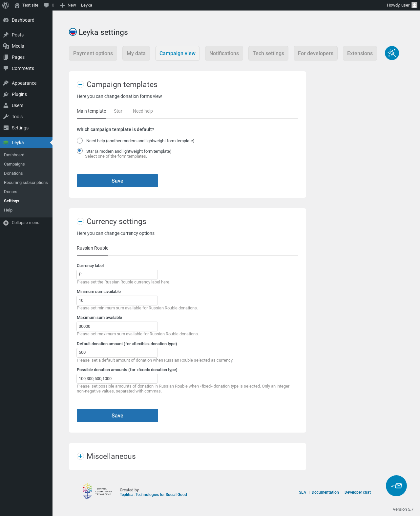Open Donations in the Leyka submenu
The height and width of the screenshot is (516, 420).
(13, 173)
